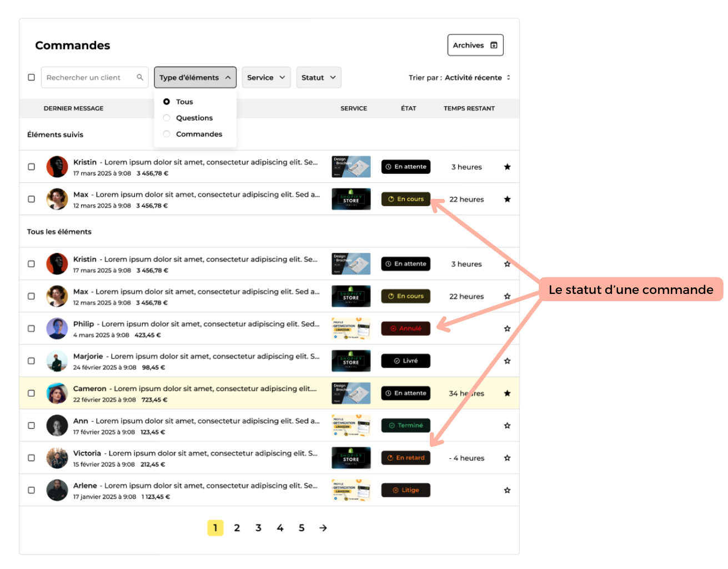Go to page 2

(x=237, y=528)
